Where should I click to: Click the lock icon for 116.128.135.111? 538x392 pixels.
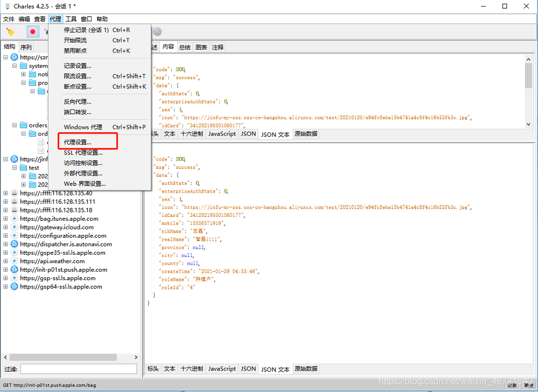[15, 202]
